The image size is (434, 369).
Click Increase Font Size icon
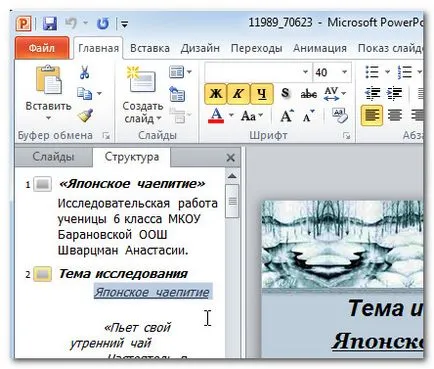(287, 116)
